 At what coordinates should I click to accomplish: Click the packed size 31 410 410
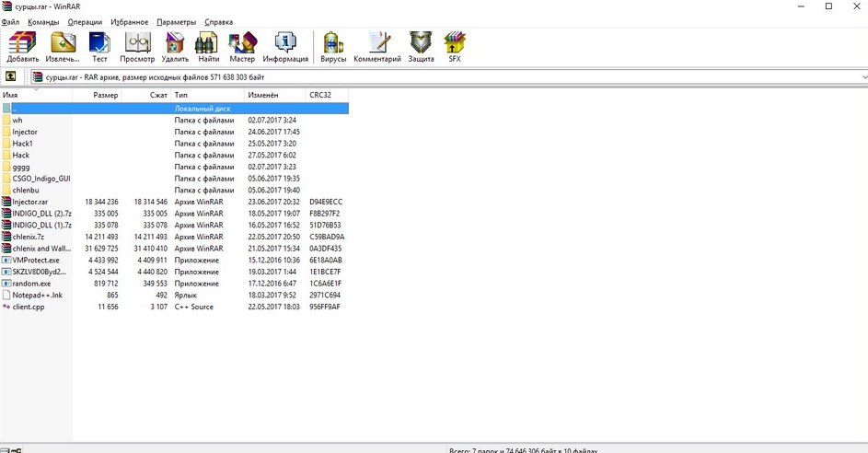click(151, 248)
